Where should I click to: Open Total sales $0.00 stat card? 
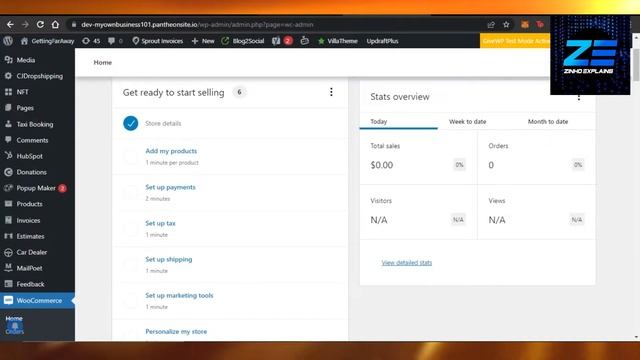tap(418, 157)
